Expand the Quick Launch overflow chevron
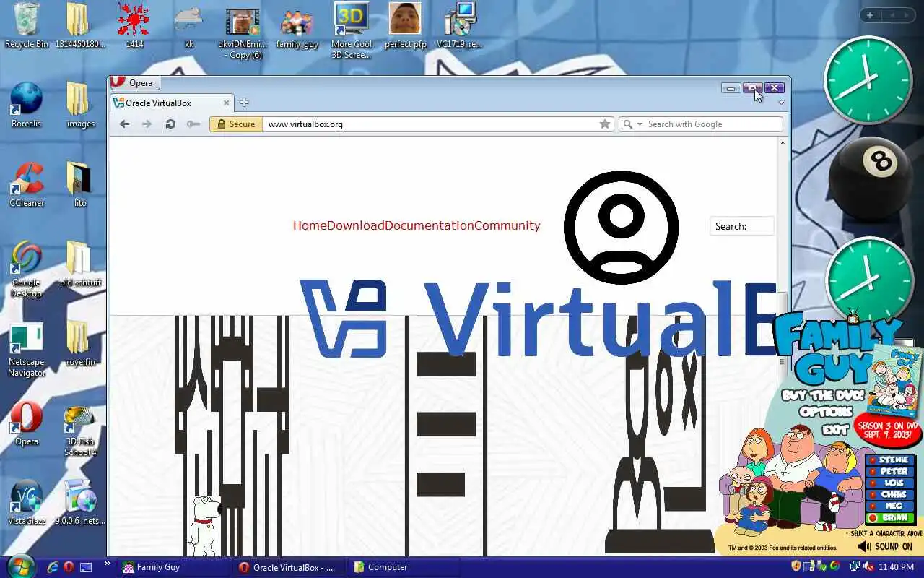The height and width of the screenshot is (578, 924). point(108,564)
